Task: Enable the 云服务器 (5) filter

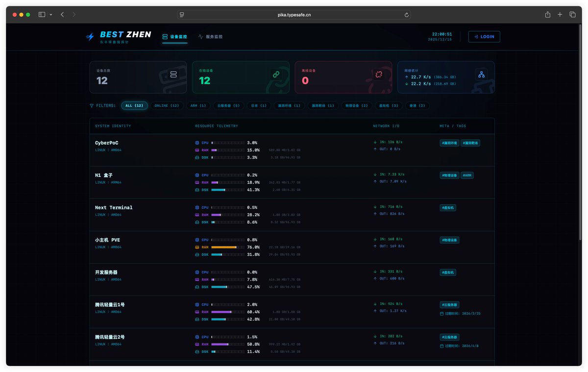Action: click(x=228, y=105)
